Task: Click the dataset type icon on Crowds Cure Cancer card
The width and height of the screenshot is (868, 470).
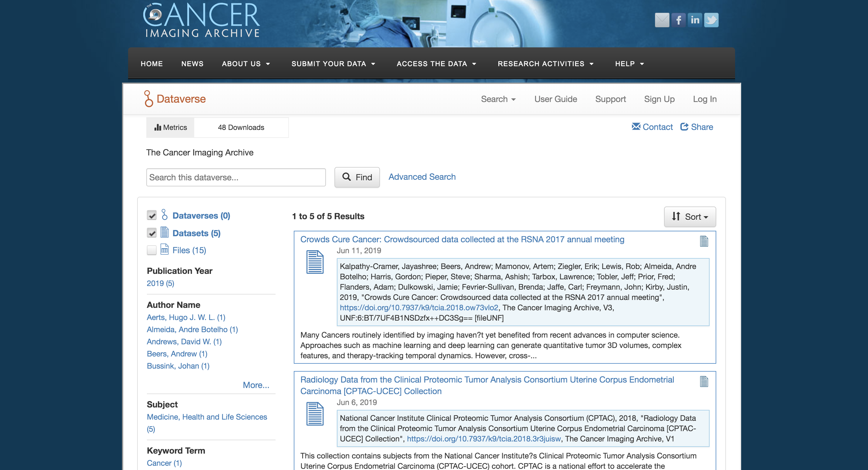Action: (704, 241)
